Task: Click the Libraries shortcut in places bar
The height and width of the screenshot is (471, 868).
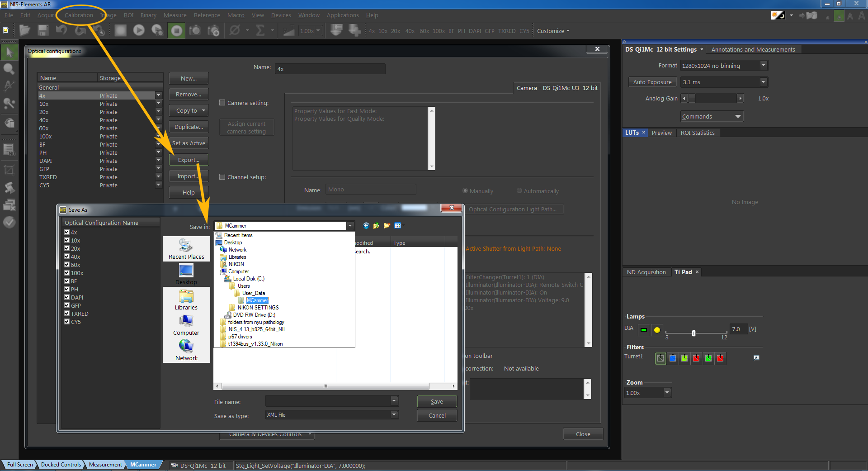Action: [186, 300]
